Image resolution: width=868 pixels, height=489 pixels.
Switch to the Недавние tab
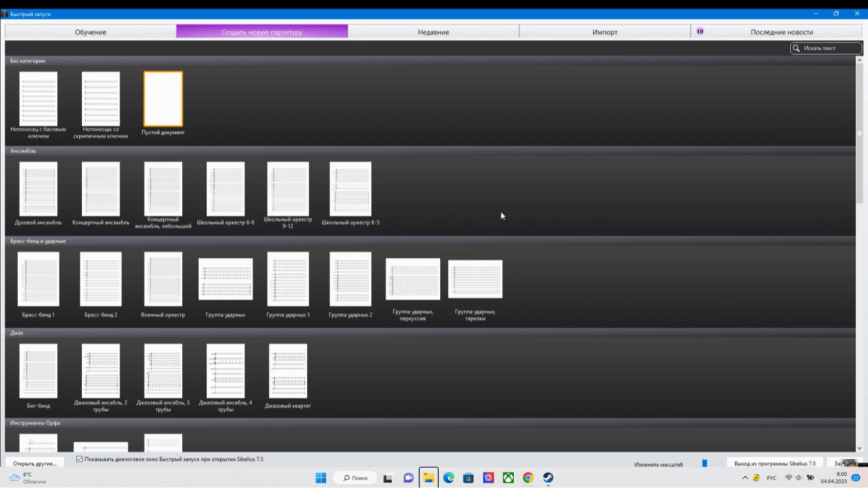433,32
